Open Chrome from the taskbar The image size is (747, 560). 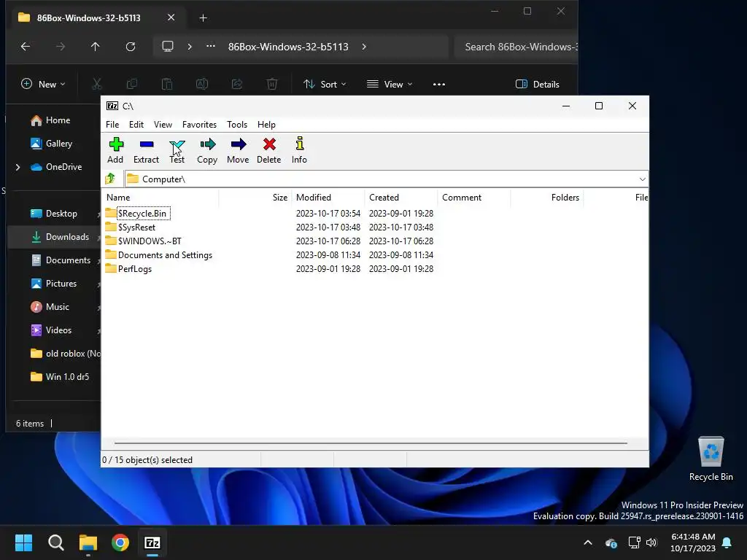click(x=120, y=542)
